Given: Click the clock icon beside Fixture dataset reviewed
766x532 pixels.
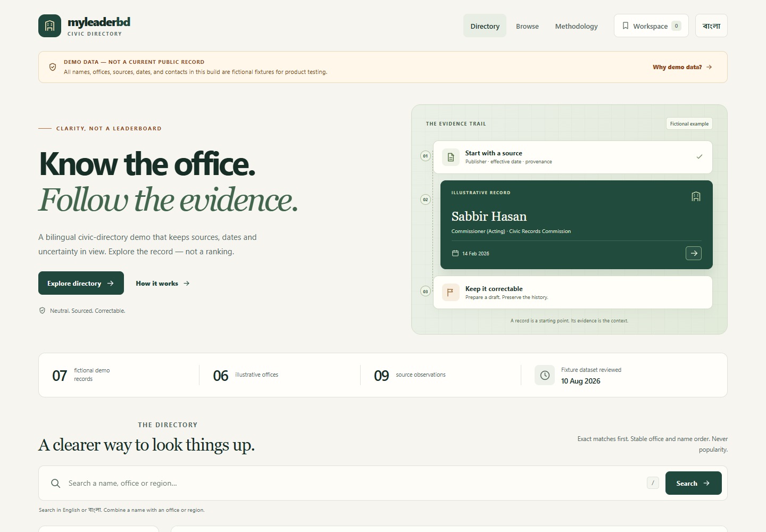Looking at the screenshot, I should click(545, 375).
